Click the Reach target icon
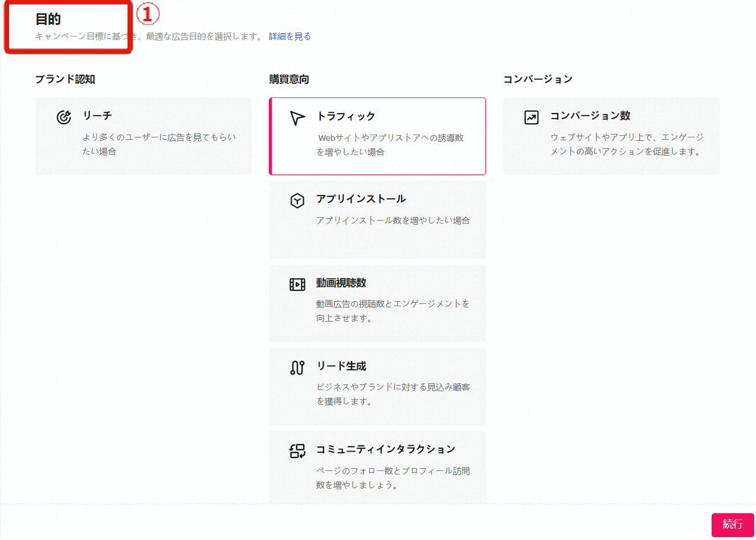756x540 pixels. [x=64, y=117]
